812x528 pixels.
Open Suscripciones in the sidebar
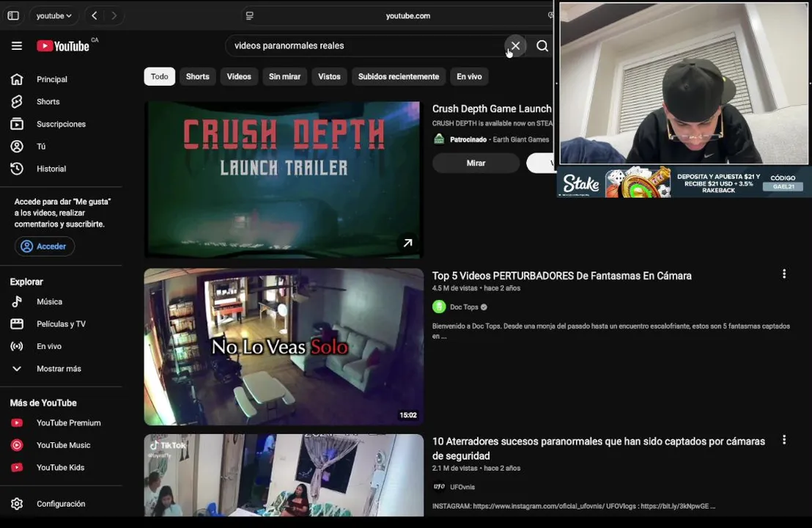[x=61, y=124]
